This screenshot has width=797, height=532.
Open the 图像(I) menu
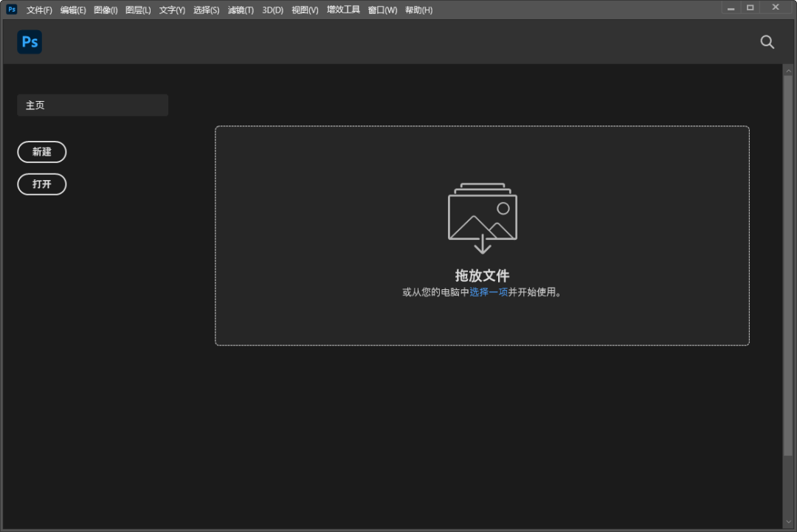(106, 10)
